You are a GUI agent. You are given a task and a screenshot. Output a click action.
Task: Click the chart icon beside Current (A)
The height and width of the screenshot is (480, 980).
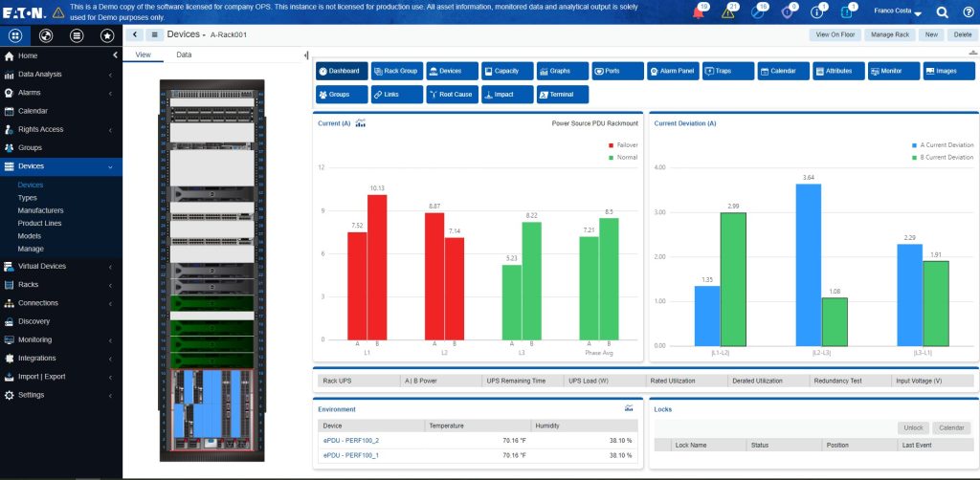(361, 123)
